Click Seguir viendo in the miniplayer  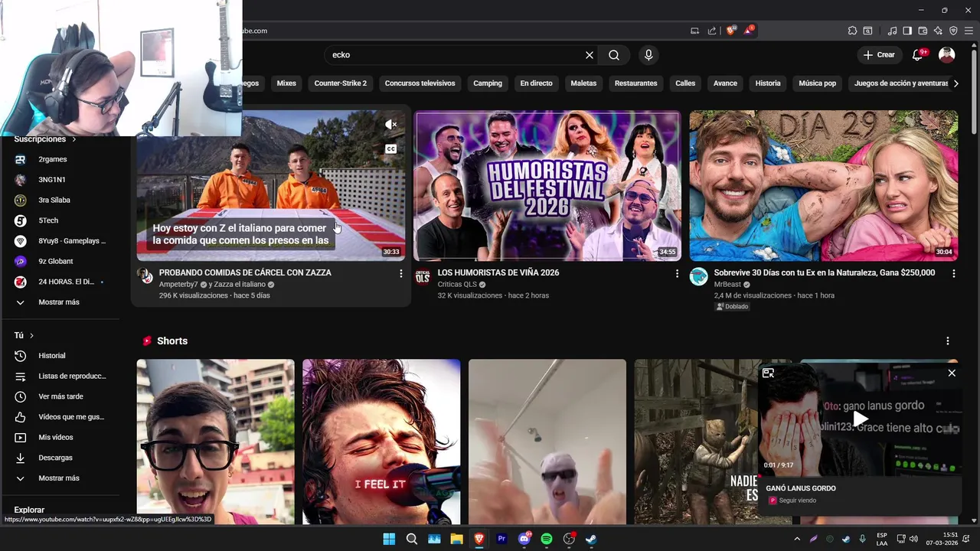pyautogui.click(x=797, y=500)
